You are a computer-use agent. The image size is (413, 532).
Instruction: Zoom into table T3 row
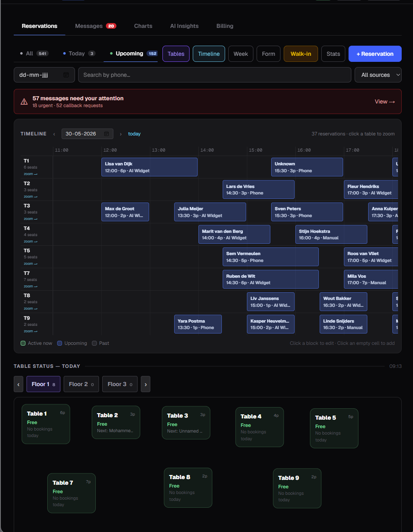[30, 219]
